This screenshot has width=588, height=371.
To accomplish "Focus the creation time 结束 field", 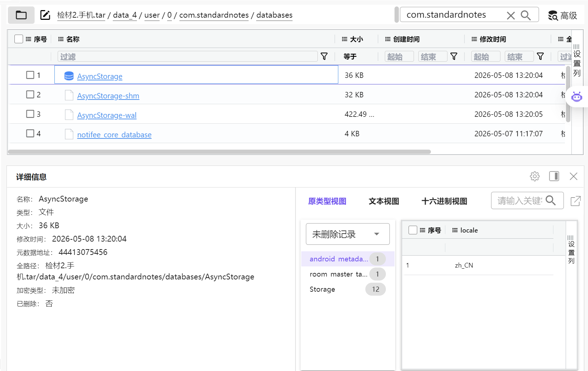I will [x=433, y=57].
